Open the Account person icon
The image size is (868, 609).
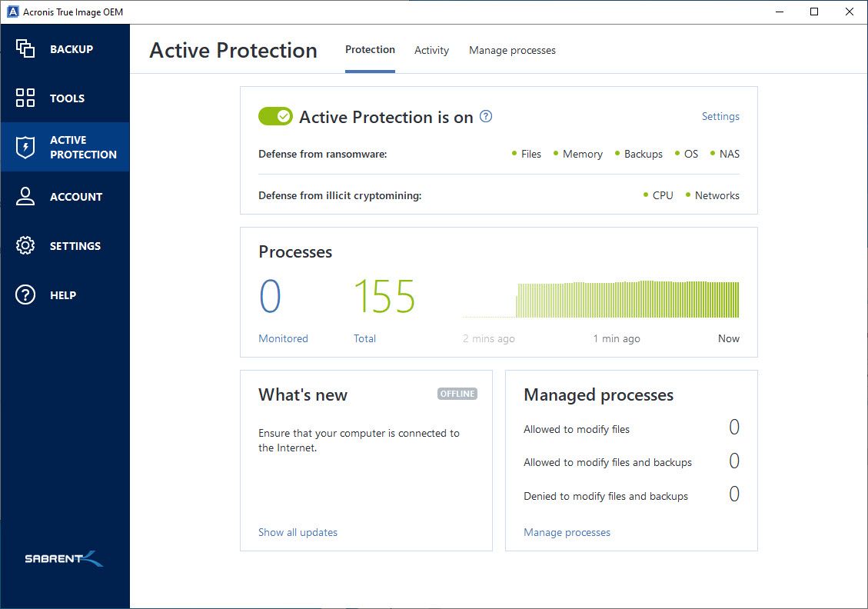pos(25,197)
